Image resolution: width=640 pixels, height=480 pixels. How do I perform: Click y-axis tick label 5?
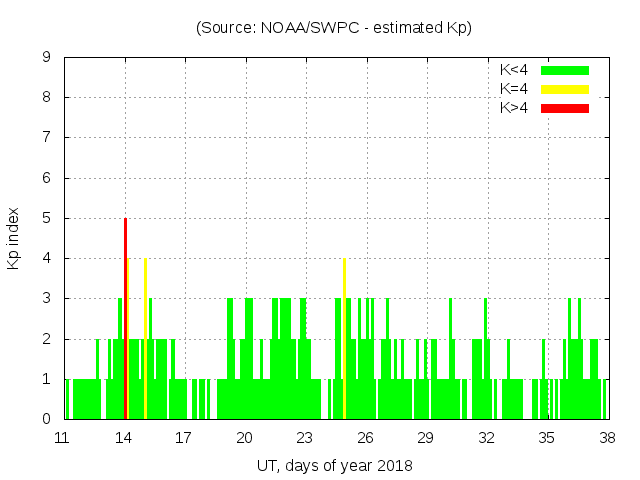[x=47, y=218]
